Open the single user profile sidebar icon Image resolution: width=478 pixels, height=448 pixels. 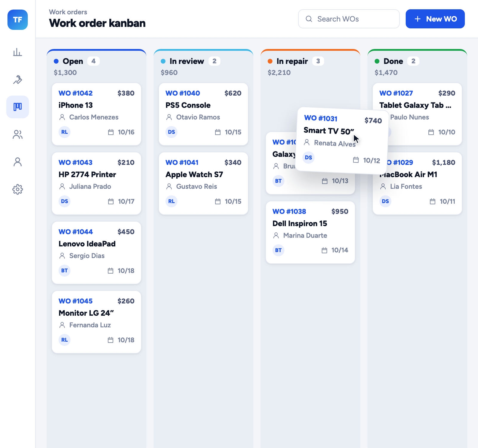click(x=18, y=162)
